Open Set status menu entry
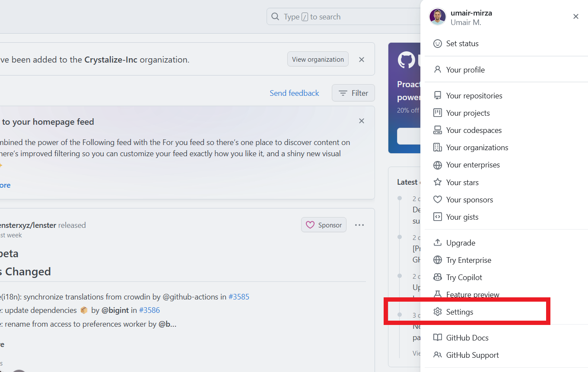Viewport: 588px width, 372px height. point(506,44)
